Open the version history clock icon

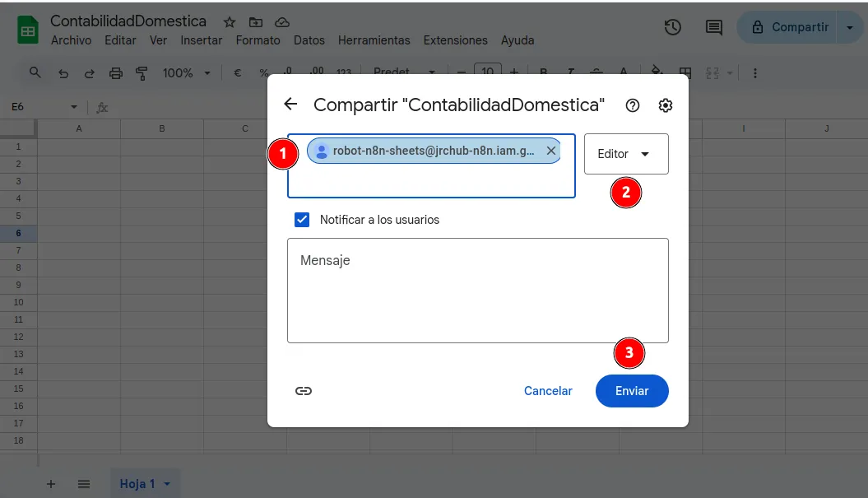coord(672,27)
